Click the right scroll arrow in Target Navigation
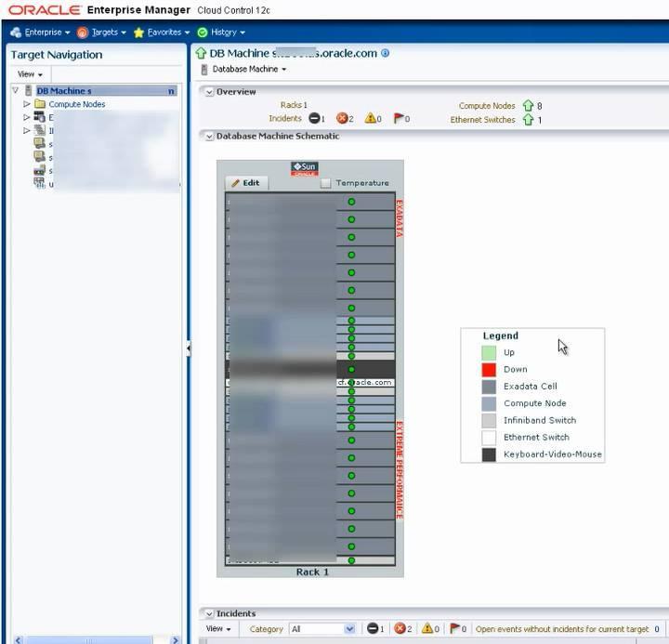The image size is (669, 644). (175, 640)
